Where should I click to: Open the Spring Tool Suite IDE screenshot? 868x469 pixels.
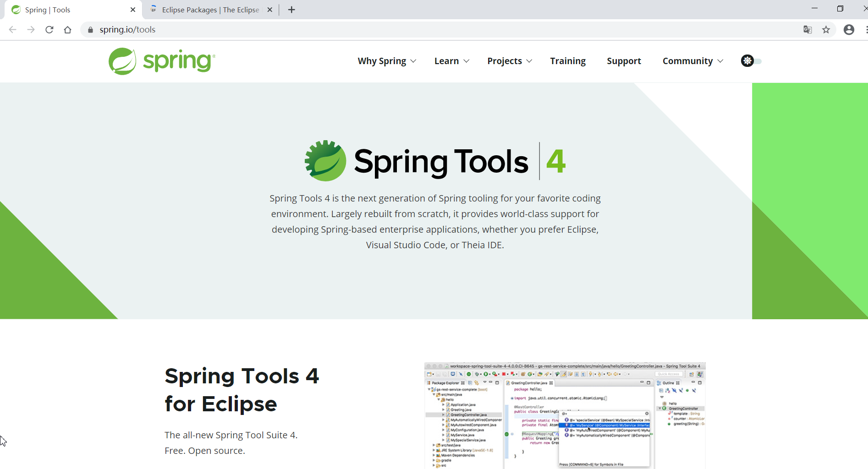[565, 416]
